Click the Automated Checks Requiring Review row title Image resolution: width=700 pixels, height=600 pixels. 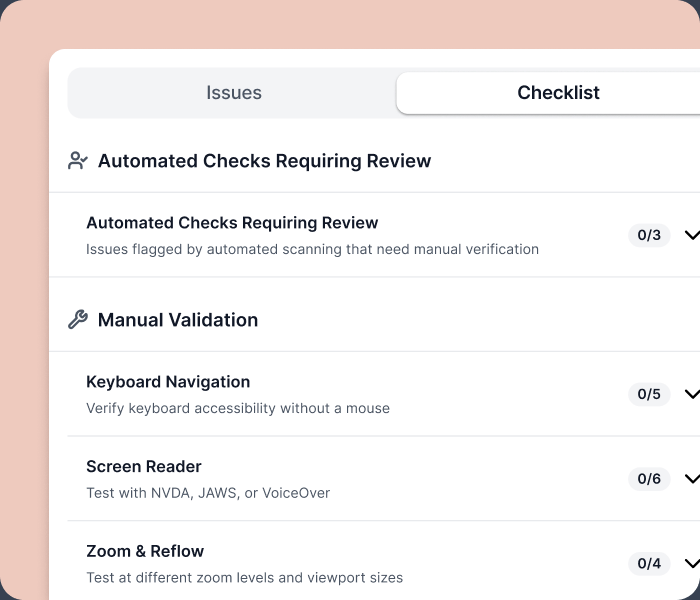coord(232,223)
